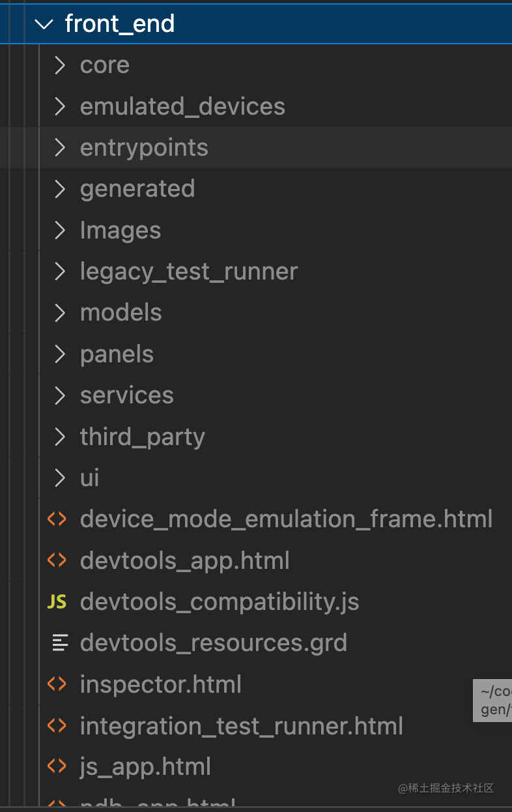
Task: Expand the third_party folder chevron
Action: pos(60,437)
